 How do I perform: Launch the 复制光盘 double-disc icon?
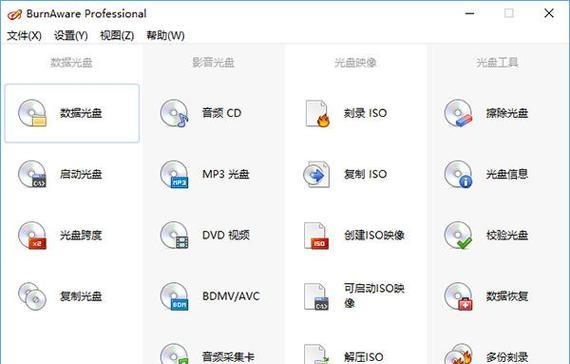[x=32, y=296]
